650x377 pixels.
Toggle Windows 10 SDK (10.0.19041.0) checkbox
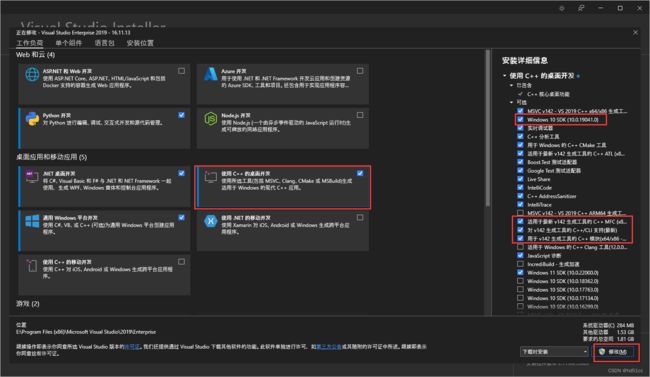tap(520, 119)
